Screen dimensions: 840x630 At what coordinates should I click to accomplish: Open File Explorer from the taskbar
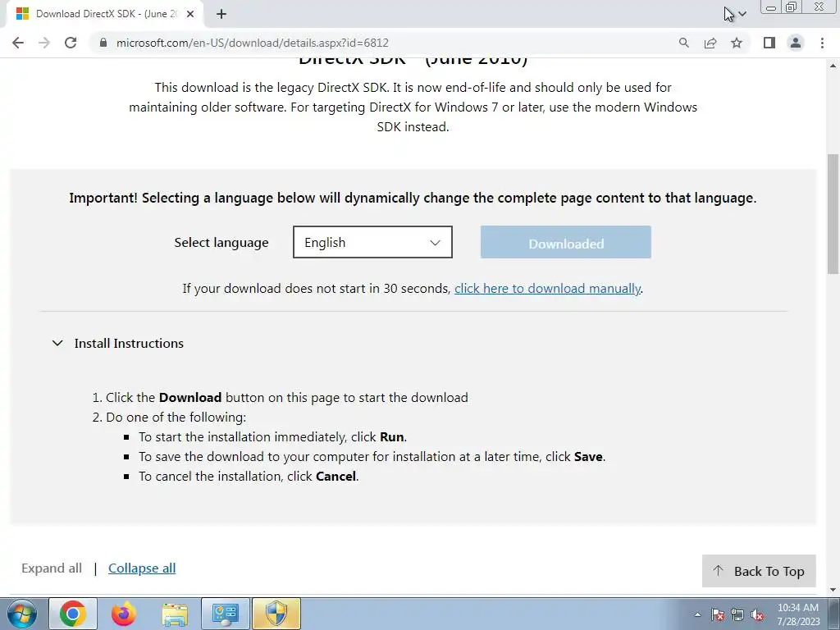(175, 614)
